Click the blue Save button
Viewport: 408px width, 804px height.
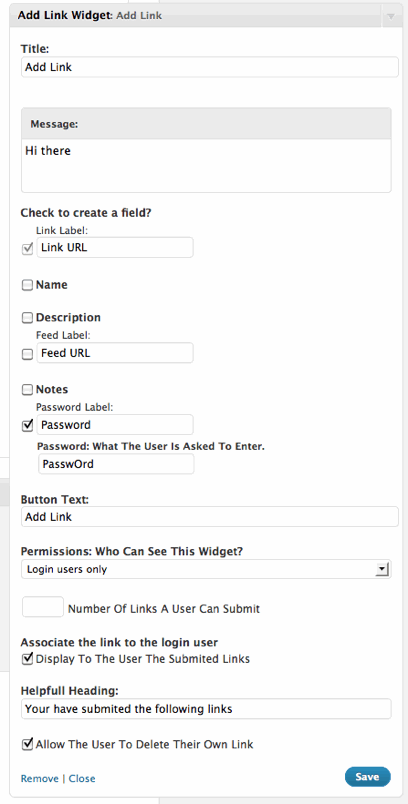[x=368, y=777]
